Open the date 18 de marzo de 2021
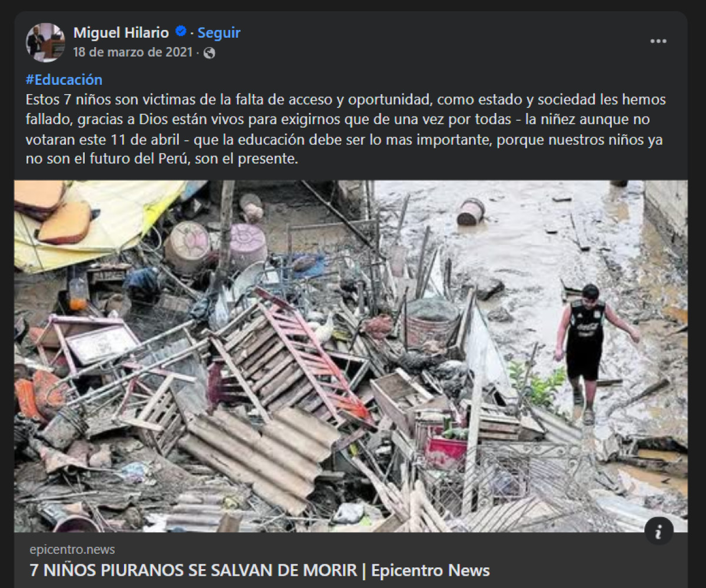 pyautogui.click(x=132, y=52)
